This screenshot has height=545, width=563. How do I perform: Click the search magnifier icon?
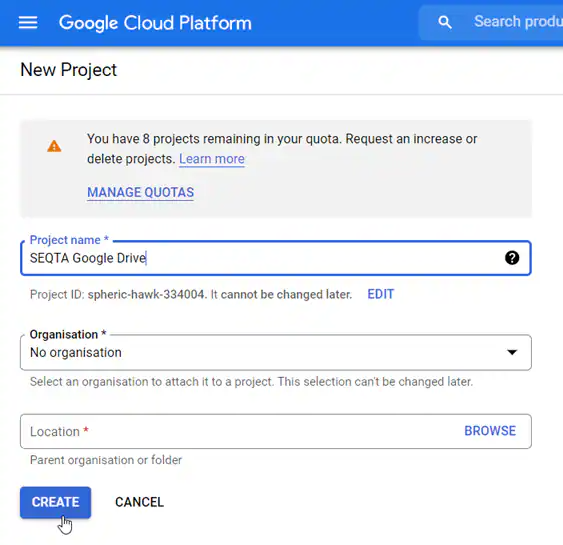(445, 22)
